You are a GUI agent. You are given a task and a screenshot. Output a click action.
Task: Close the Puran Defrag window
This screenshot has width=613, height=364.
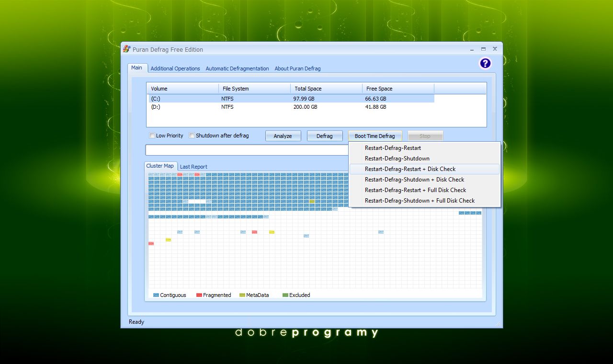coord(495,49)
